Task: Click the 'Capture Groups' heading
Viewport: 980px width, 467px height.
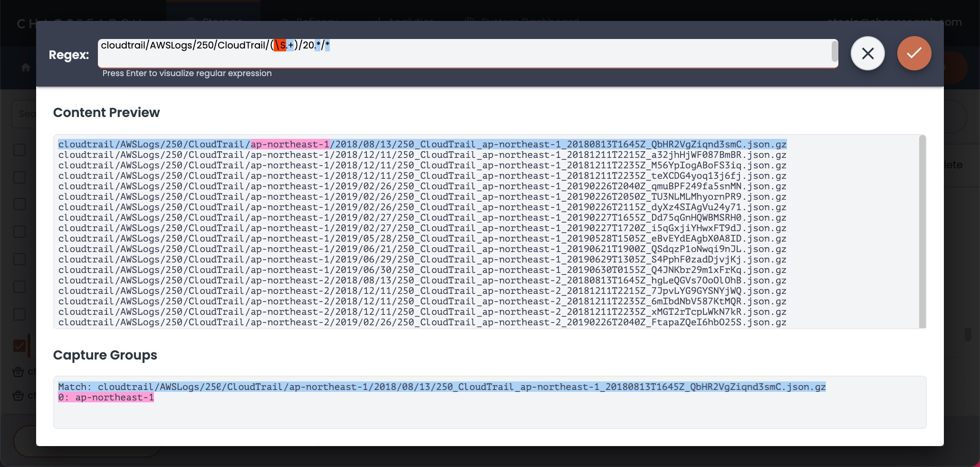Action: [105, 355]
